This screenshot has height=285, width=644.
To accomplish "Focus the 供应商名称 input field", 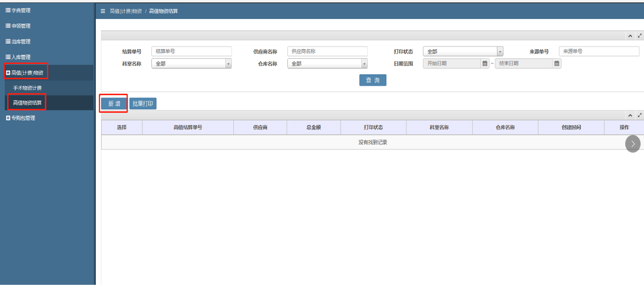I will pyautogui.click(x=327, y=51).
